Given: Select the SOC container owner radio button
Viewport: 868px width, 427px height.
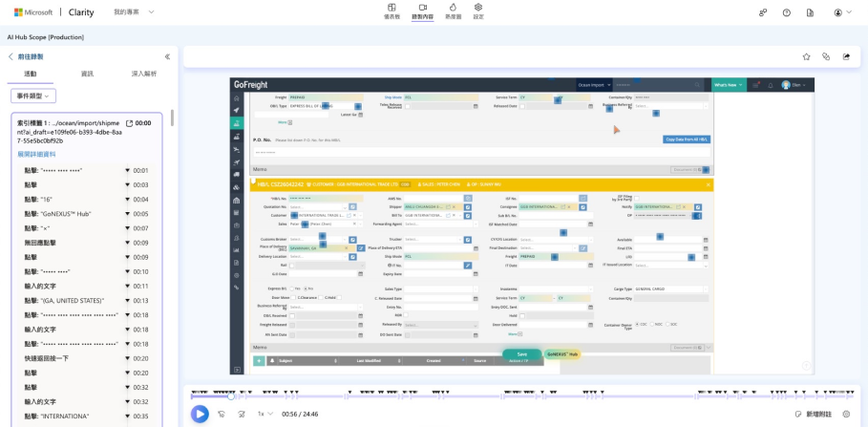Looking at the screenshot, I should (x=667, y=324).
